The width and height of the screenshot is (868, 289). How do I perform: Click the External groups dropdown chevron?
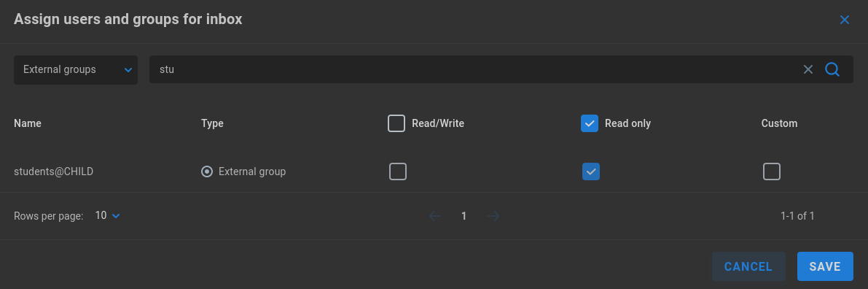point(128,70)
